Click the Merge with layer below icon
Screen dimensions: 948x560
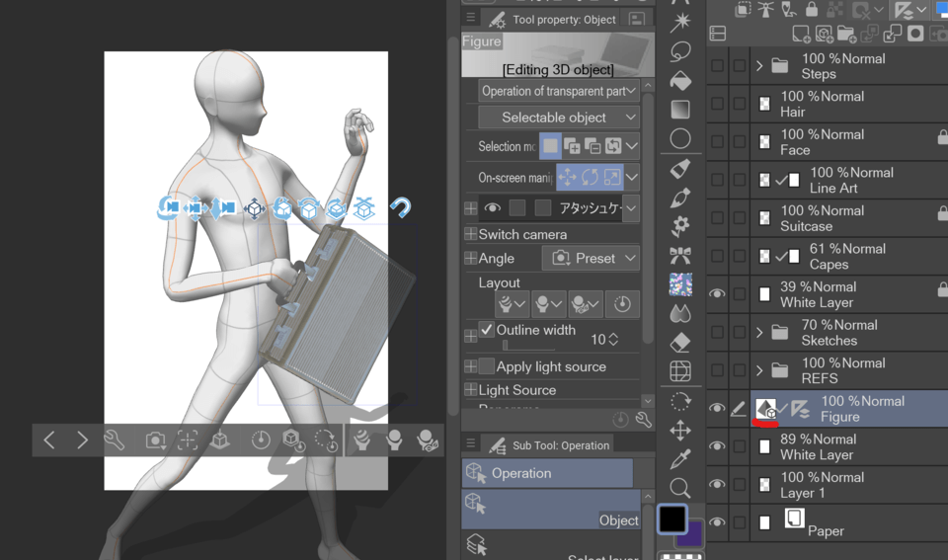tap(893, 34)
